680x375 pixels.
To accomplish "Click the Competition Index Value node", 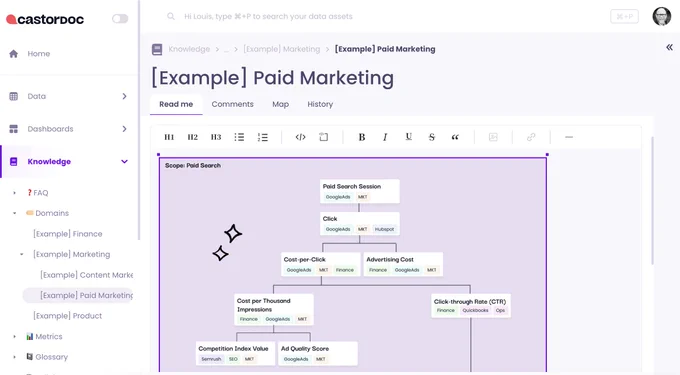I will tap(235, 354).
